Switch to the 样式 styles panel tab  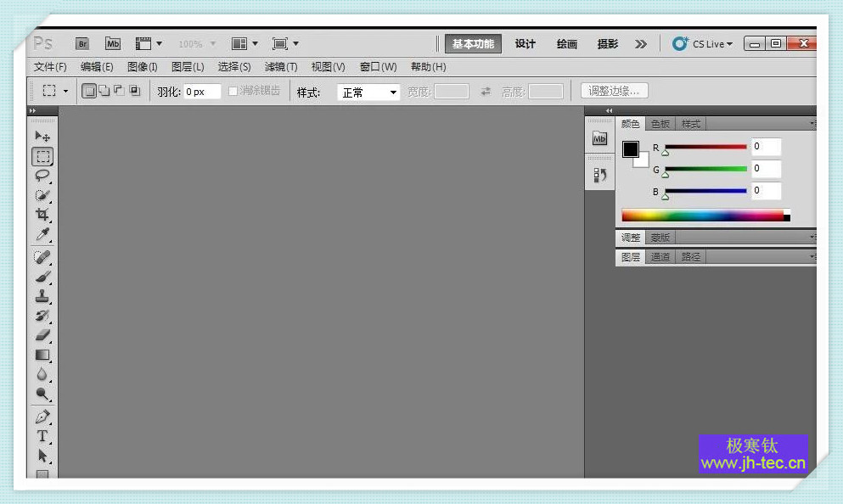(x=691, y=124)
